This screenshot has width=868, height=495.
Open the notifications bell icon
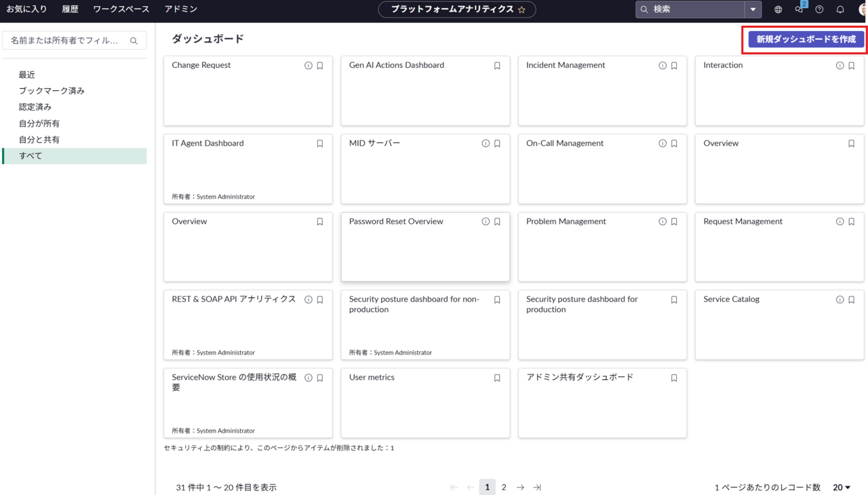click(x=840, y=9)
